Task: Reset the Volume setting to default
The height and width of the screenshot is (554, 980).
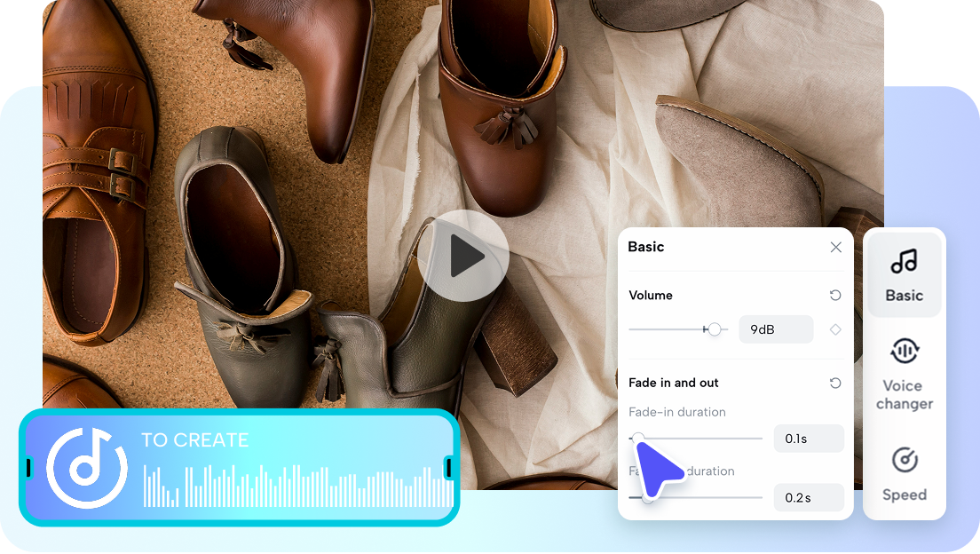Action: coord(835,294)
